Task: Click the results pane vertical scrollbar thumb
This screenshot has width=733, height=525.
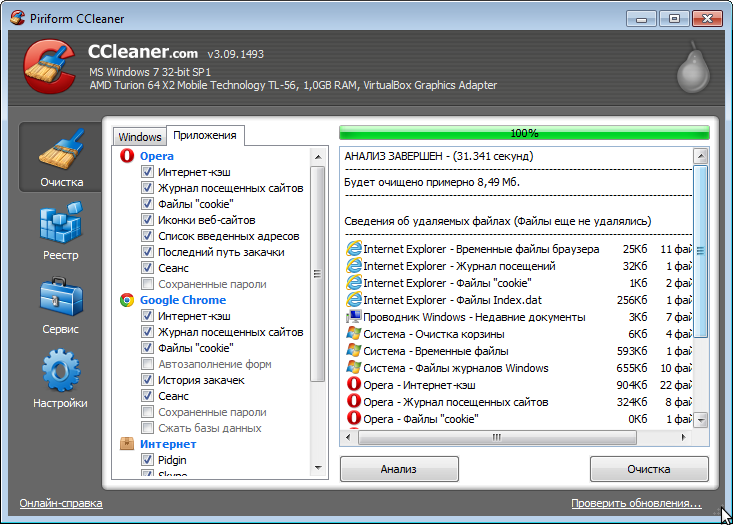Action: pos(700,251)
